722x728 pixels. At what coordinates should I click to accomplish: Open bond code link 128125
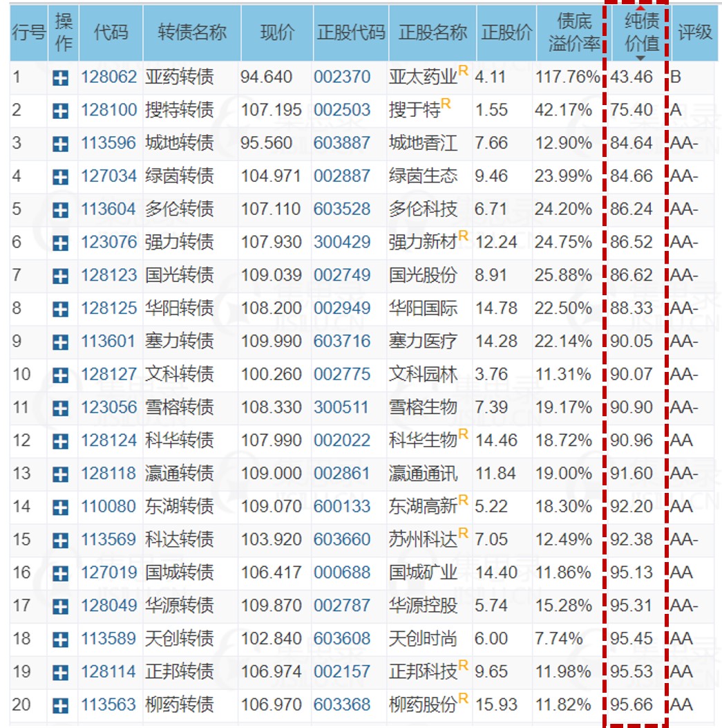[109, 308]
